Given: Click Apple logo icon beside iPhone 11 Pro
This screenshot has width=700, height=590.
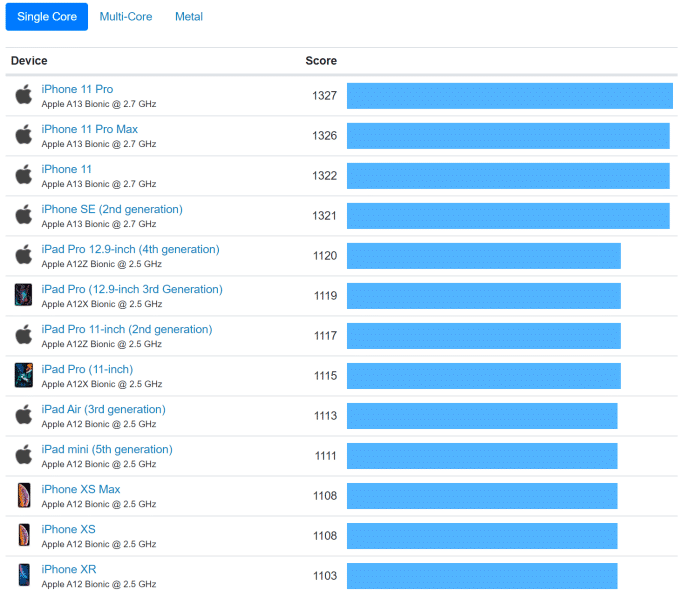Looking at the screenshot, I should pos(24,94).
